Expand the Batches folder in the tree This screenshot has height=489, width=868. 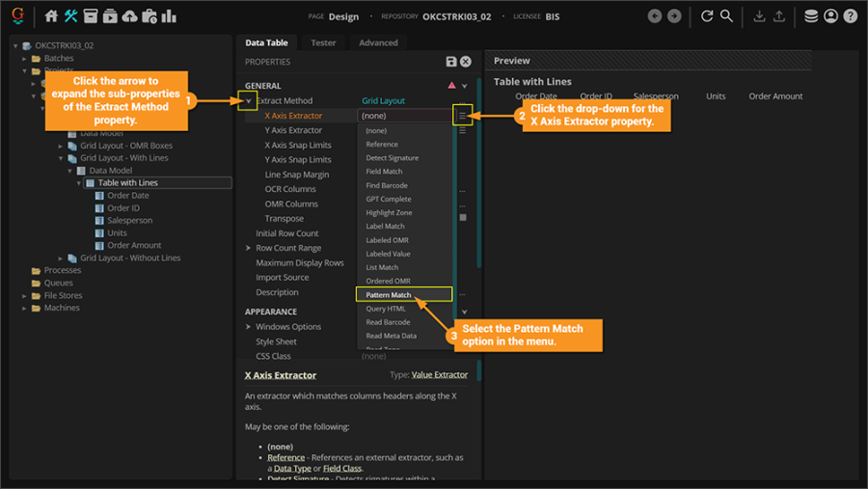27,59
